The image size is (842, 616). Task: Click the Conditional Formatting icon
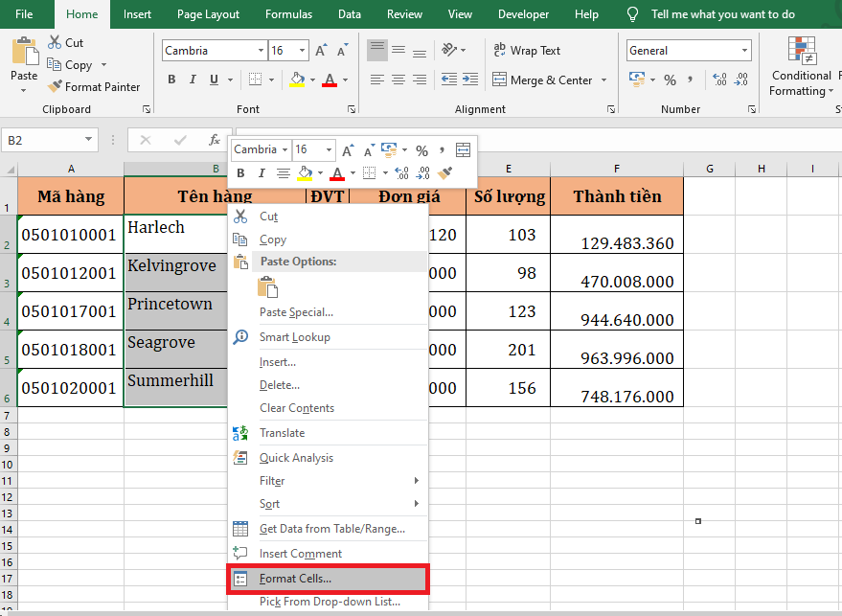[800, 51]
